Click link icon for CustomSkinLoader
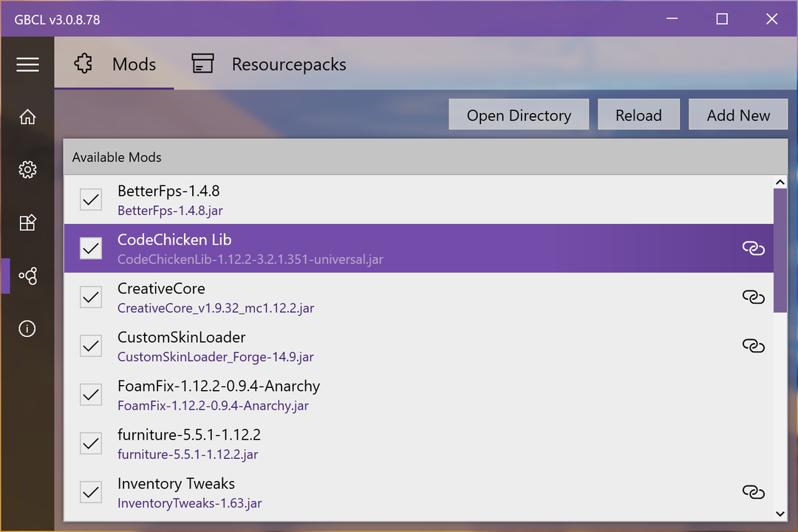 click(x=753, y=346)
